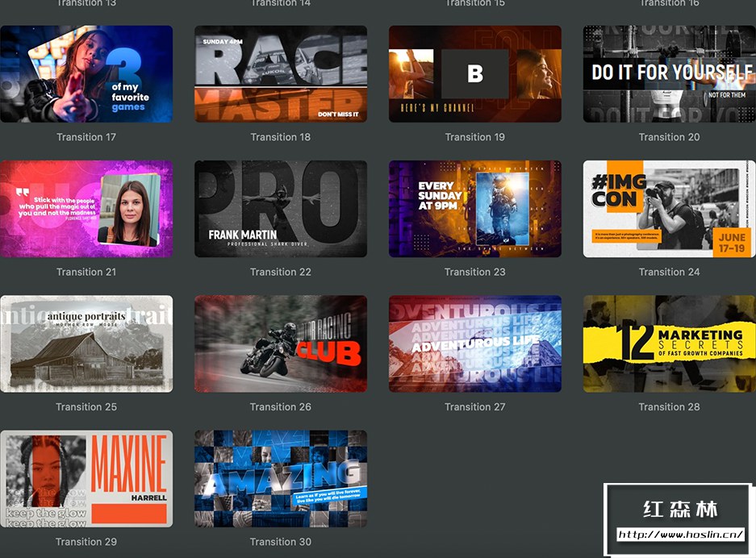Click the 'Transition 26' label
Screen dimensions: 756x558
(281, 407)
